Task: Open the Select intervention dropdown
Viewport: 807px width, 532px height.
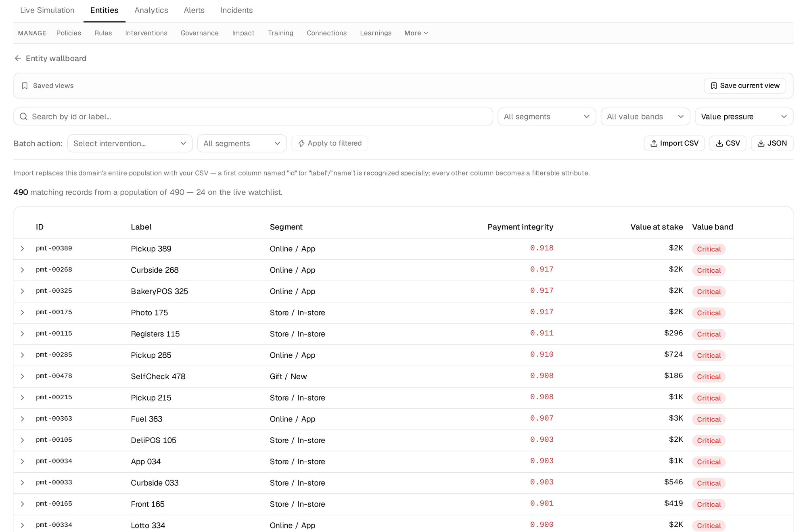Action: 130,144
